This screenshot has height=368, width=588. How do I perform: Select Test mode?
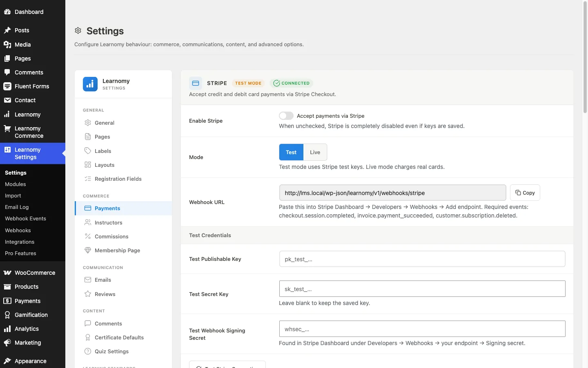pos(291,152)
